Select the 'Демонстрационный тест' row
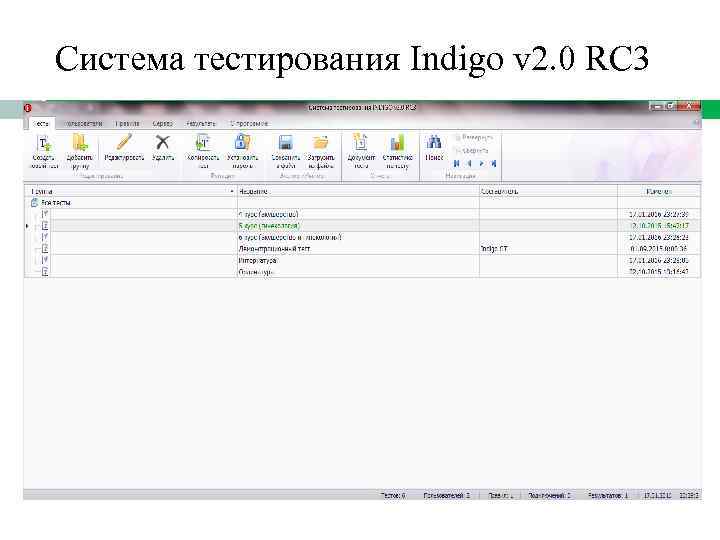This screenshot has width=720, height=540. [x=362, y=248]
